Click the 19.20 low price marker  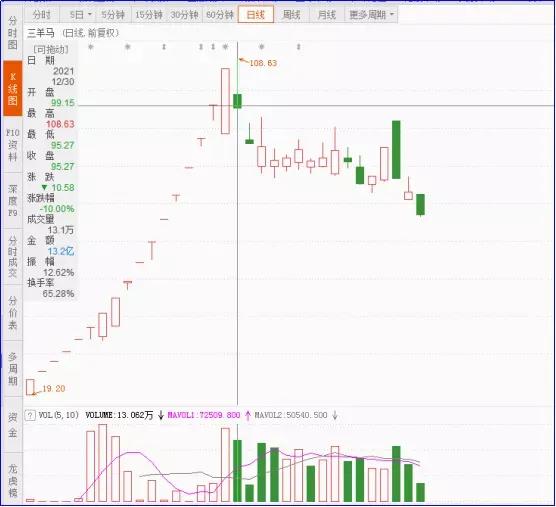(54, 389)
